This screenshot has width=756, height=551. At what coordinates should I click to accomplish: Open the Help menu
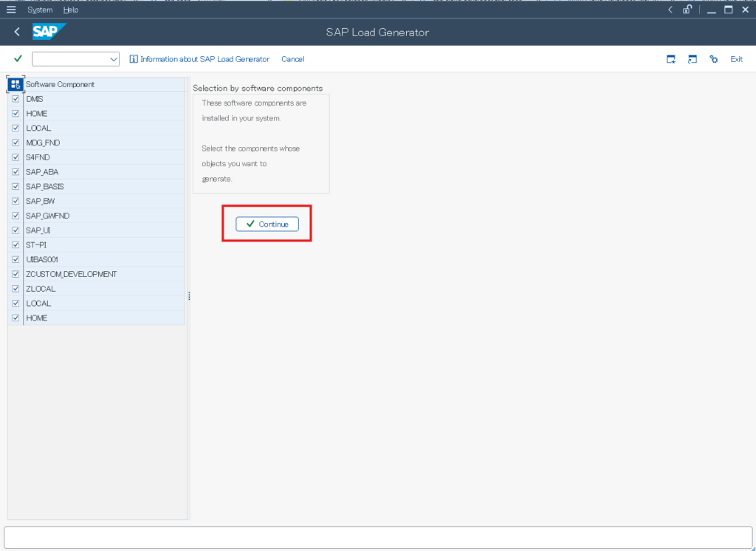pos(70,10)
